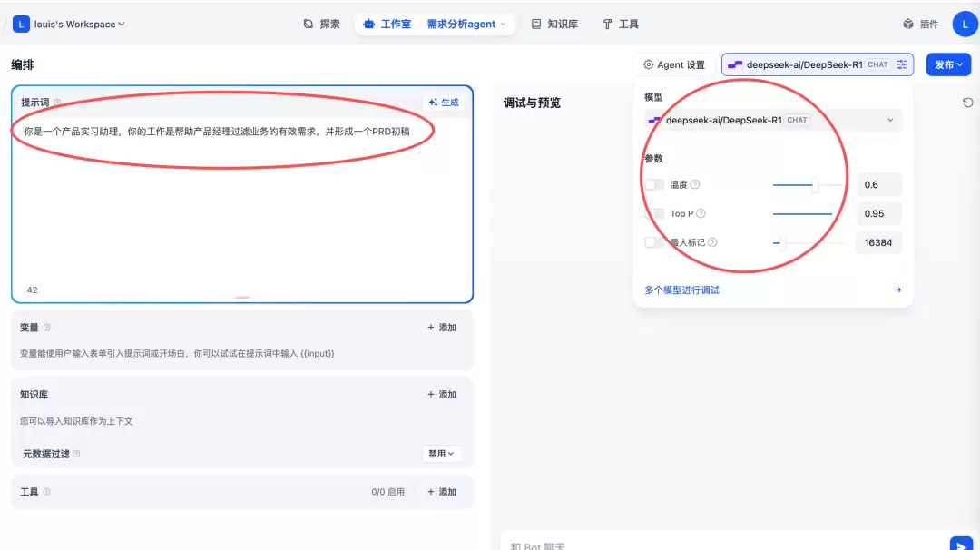Click the send message button
Viewport: 980px width, 550px height.
pyautogui.click(x=961, y=545)
